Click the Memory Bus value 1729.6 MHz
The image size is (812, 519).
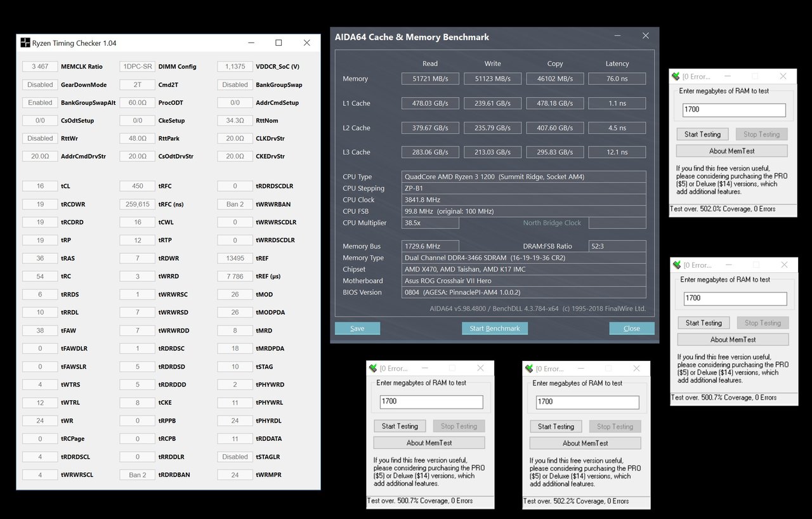[x=430, y=246]
